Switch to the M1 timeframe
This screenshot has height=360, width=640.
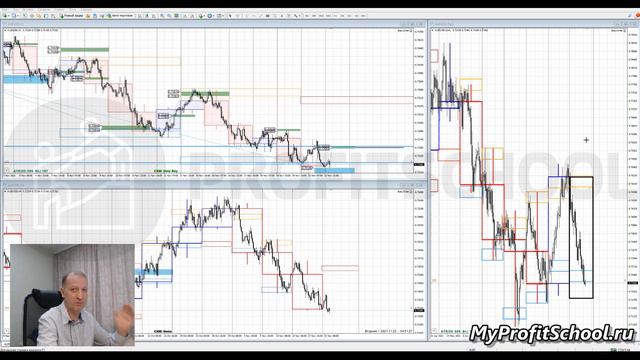(307, 16)
